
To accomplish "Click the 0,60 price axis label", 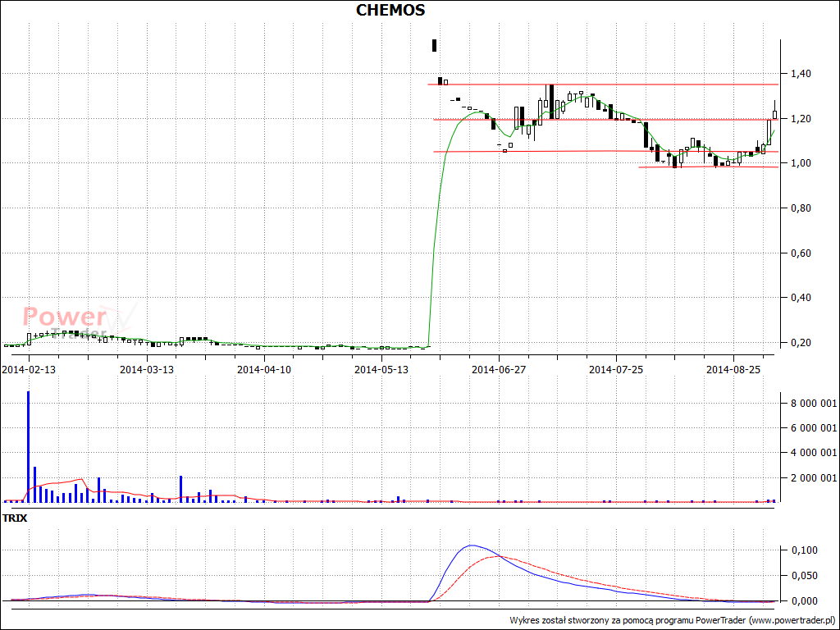I will (801, 253).
